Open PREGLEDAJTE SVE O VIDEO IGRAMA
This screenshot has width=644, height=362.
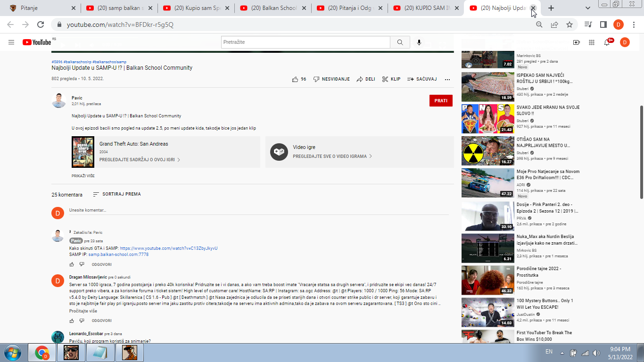(x=332, y=156)
